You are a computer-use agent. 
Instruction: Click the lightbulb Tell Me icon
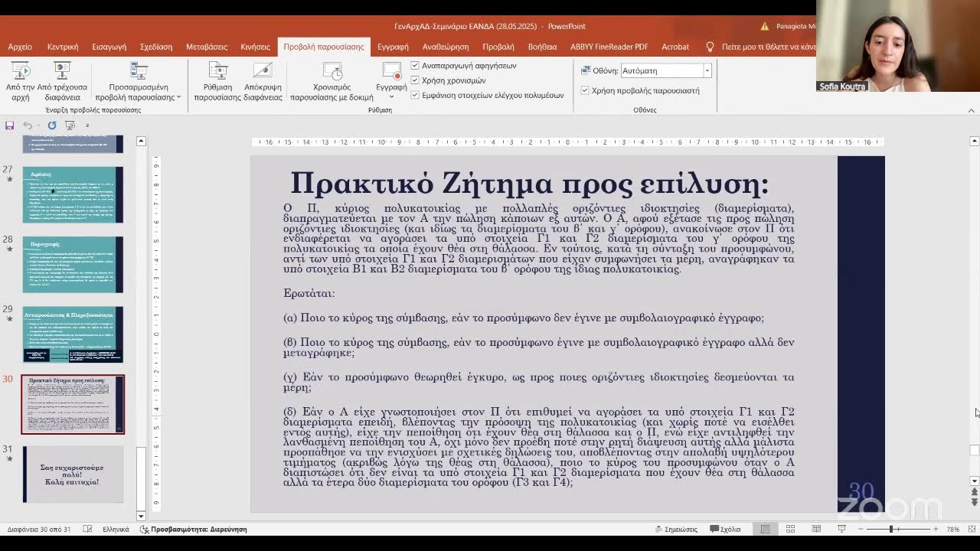710,47
